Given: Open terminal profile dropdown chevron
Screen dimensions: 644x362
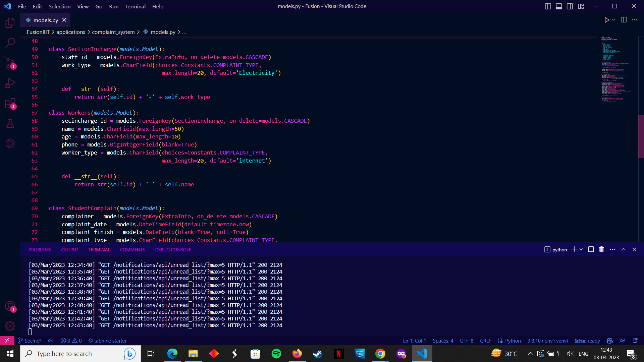Looking at the screenshot, I should (582, 249).
